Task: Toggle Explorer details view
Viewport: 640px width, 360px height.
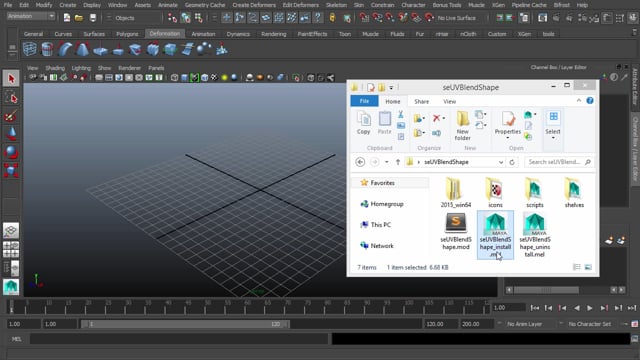Action: pos(577,267)
